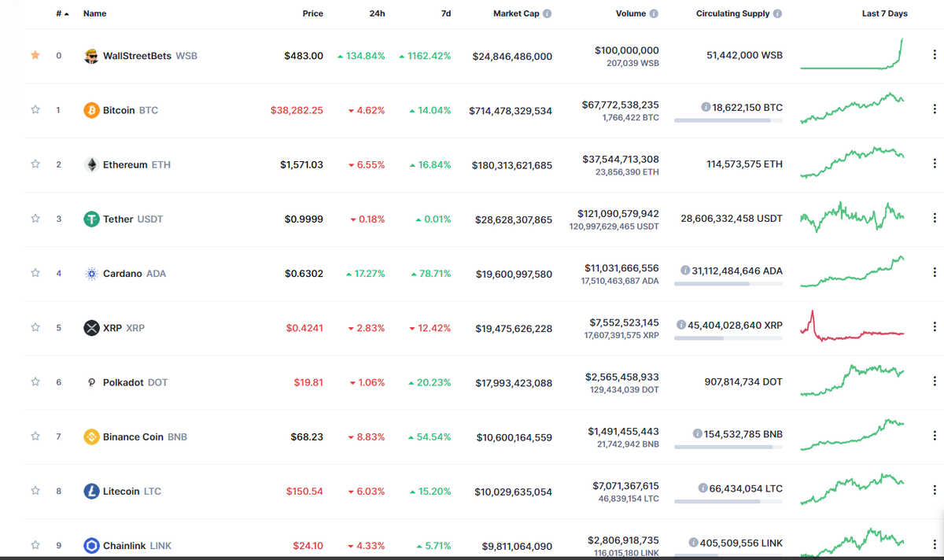Click the orange Bitcoin logo
Viewport: 944px width, 560px height.
coord(91,110)
